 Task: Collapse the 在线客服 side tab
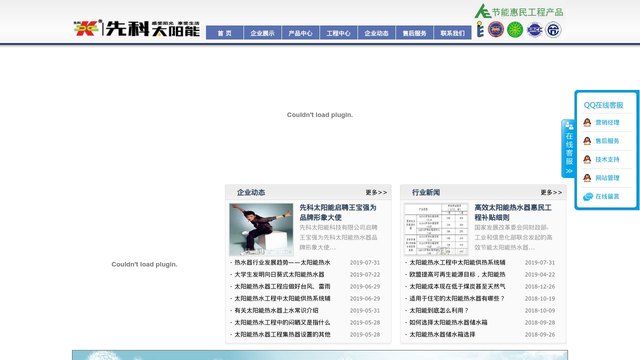click(x=569, y=149)
